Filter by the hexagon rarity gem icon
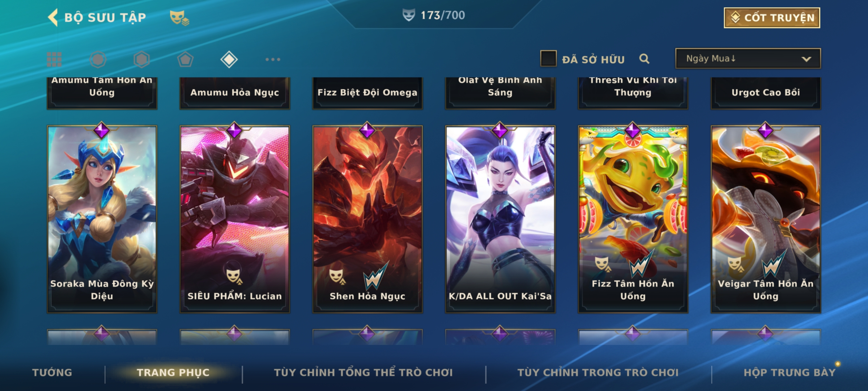This screenshot has width=868, height=391. 141,59
